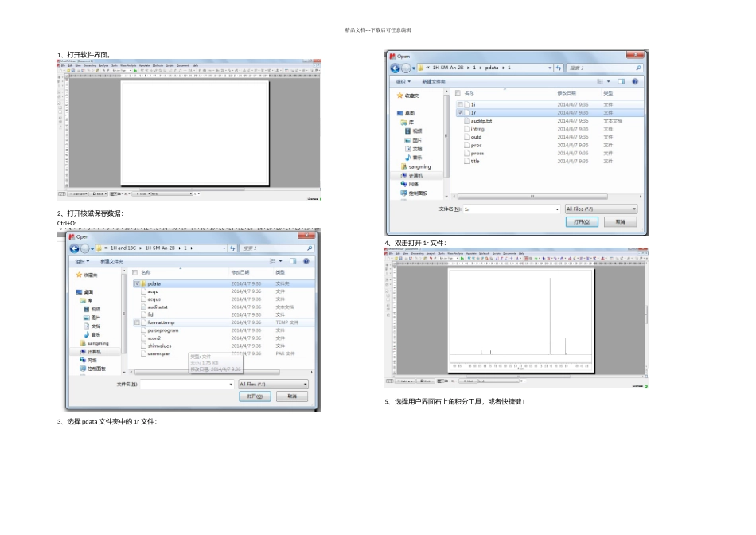Toggle the 1r row checkbox
This screenshot has width=756, height=535.
[x=460, y=112]
